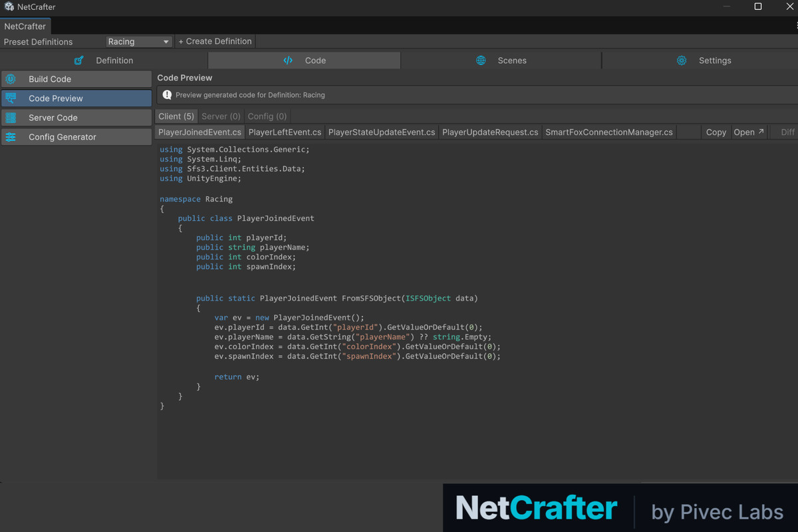The width and height of the screenshot is (798, 532).
Task: Select Code Preview in the sidebar
Action: 76,98
